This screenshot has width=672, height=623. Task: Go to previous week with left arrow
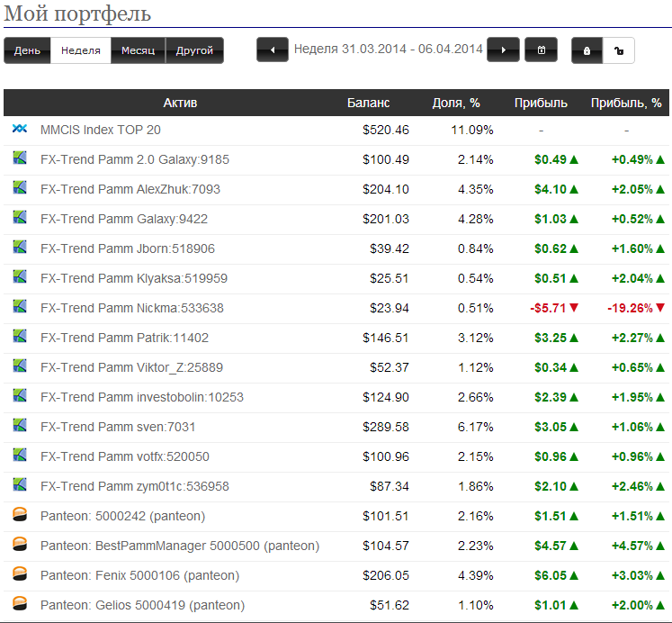273,50
